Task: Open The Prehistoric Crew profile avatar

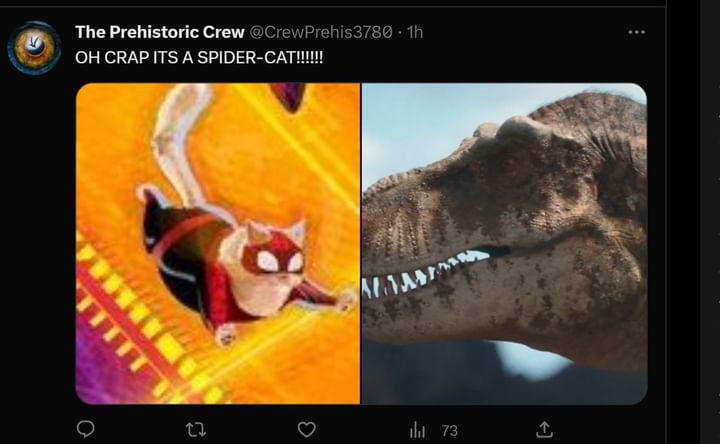Action: 34,47
